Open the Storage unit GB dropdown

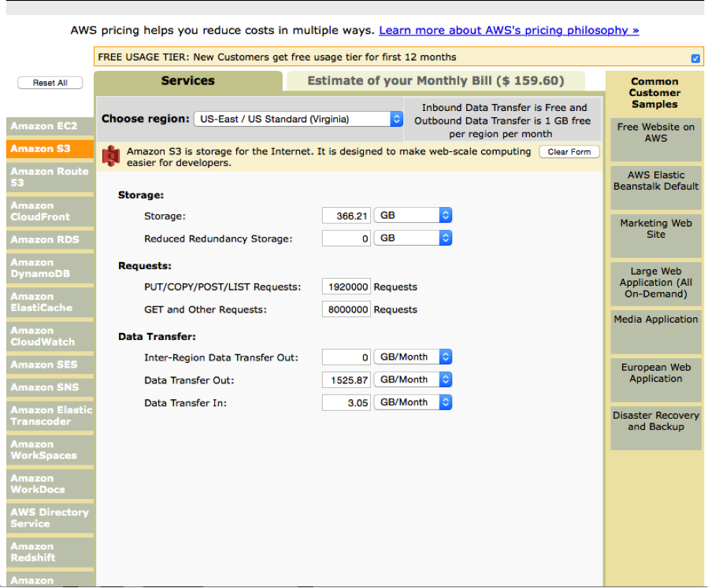click(x=413, y=215)
